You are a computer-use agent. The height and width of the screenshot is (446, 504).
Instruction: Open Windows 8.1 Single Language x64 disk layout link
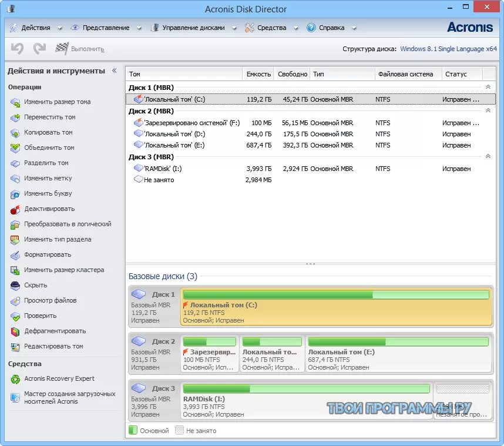tap(448, 49)
